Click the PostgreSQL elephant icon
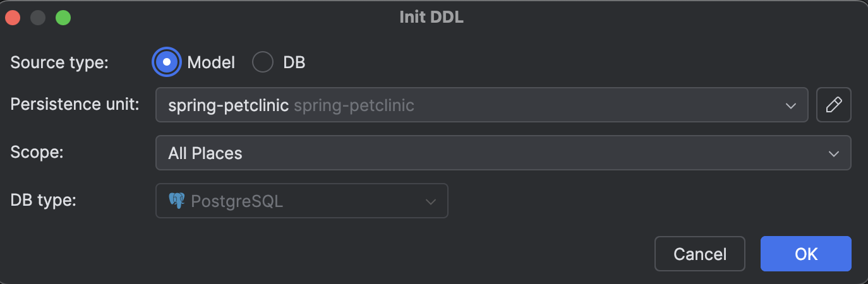868x284 pixels. click(176, 201)
